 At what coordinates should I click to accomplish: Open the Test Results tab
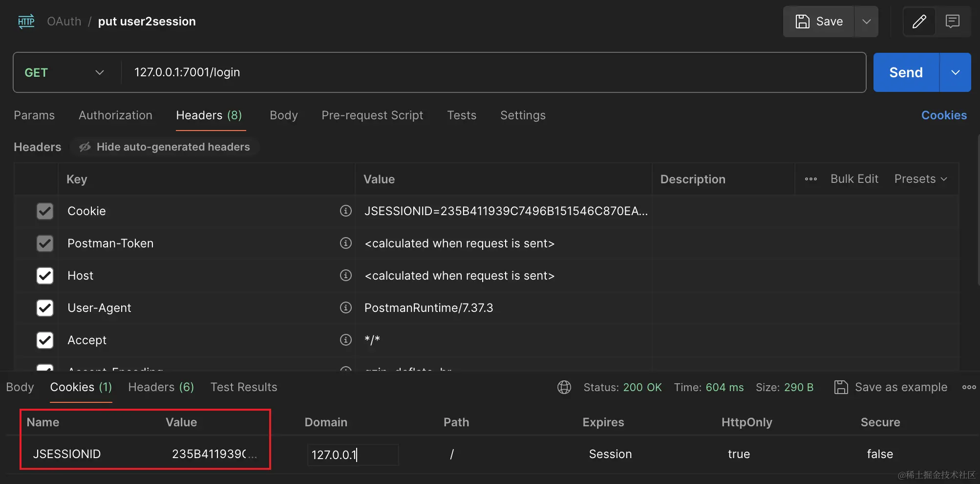pyautogui.click(x=244, y=387)
